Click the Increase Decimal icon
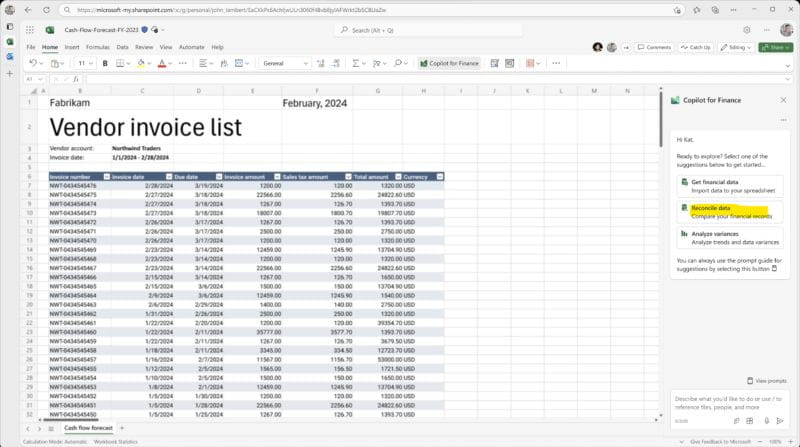The height and width of the screenshot is (447, 800). (x=320, y=63)
